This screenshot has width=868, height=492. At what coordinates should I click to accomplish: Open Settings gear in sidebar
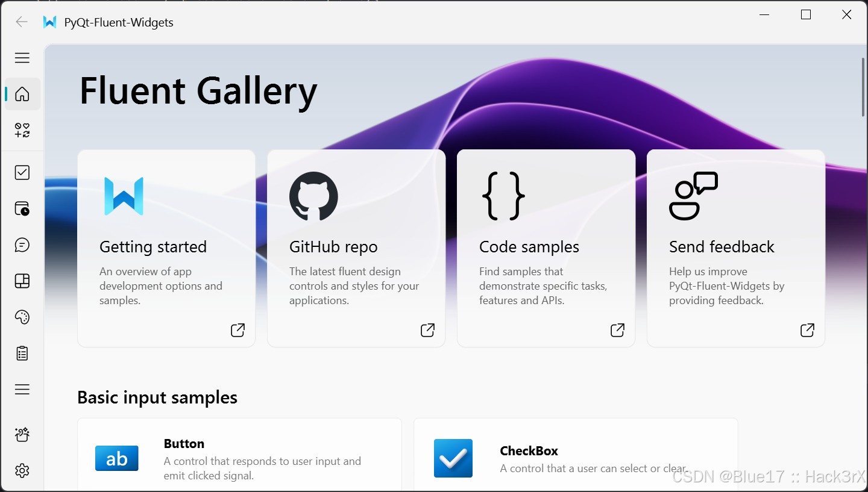click(22, 470)
